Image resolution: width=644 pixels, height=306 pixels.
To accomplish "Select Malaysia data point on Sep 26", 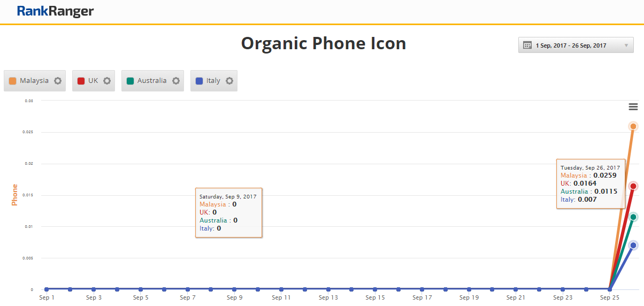I will [x=633, y=126].
